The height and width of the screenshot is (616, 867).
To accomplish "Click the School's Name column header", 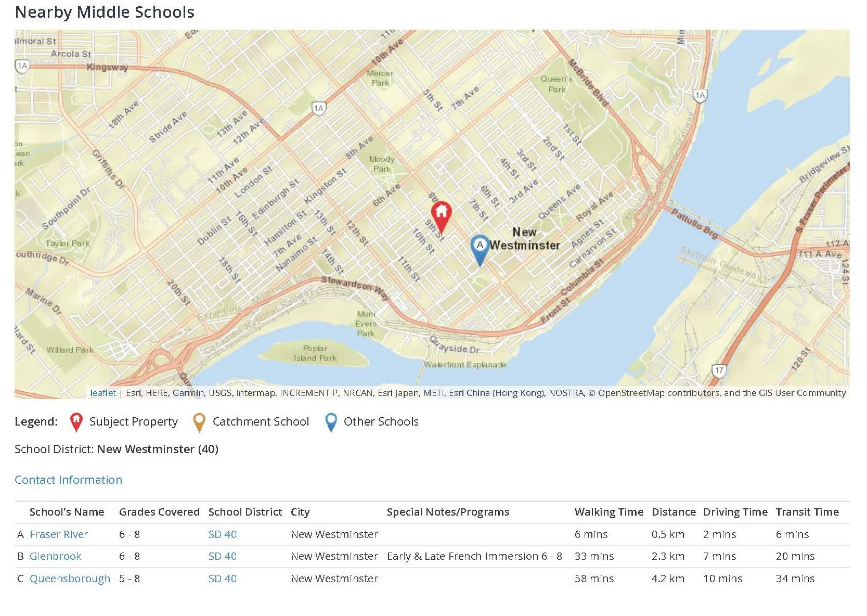I will pyautogui.click(x=67, y=512).
